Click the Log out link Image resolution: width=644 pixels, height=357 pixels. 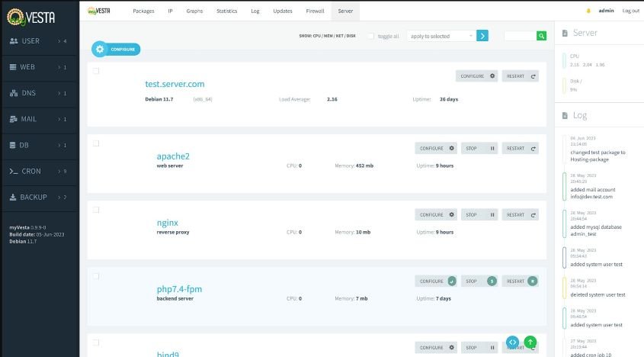(631, 11)
